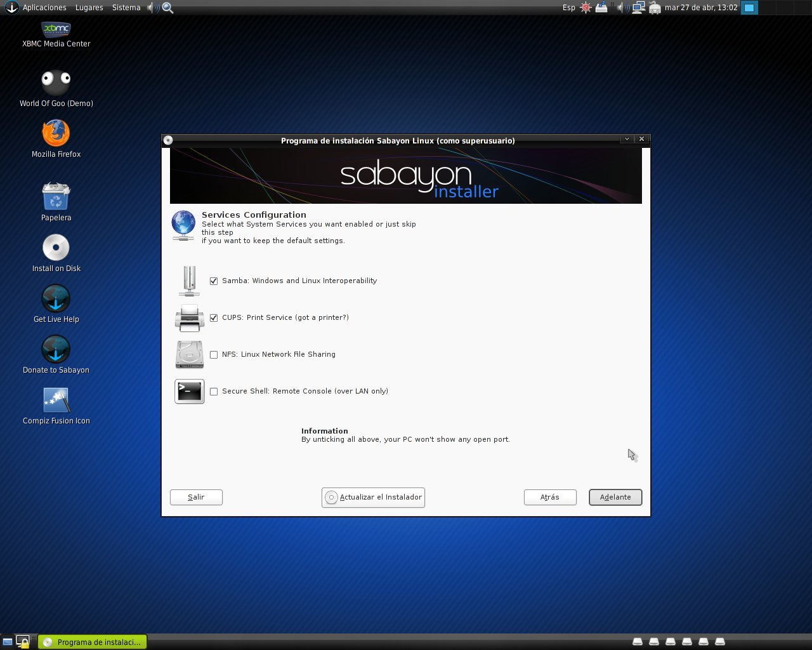812x650 pixels.
Task: Open the search magnifier in top panel
Action: (168, 8)
